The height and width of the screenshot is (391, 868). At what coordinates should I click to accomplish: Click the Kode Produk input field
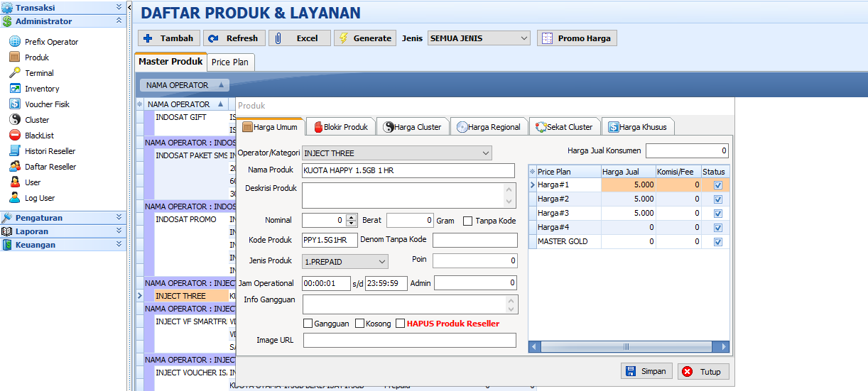coord(330,240)
